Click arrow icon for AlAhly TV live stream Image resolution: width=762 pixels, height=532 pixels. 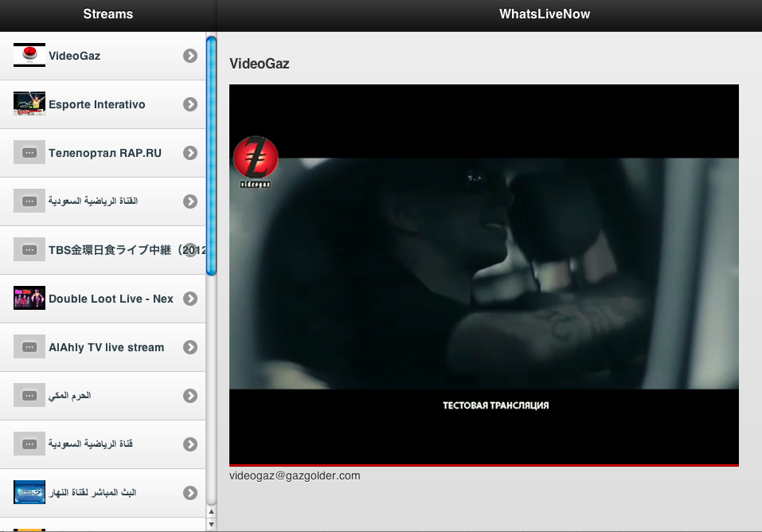pyautogui.click(x=190, y=347)
